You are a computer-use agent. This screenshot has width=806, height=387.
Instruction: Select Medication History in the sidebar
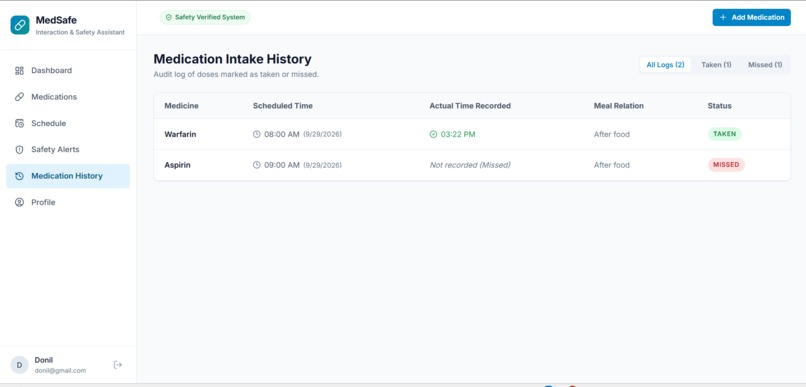[x=68, y=176]
